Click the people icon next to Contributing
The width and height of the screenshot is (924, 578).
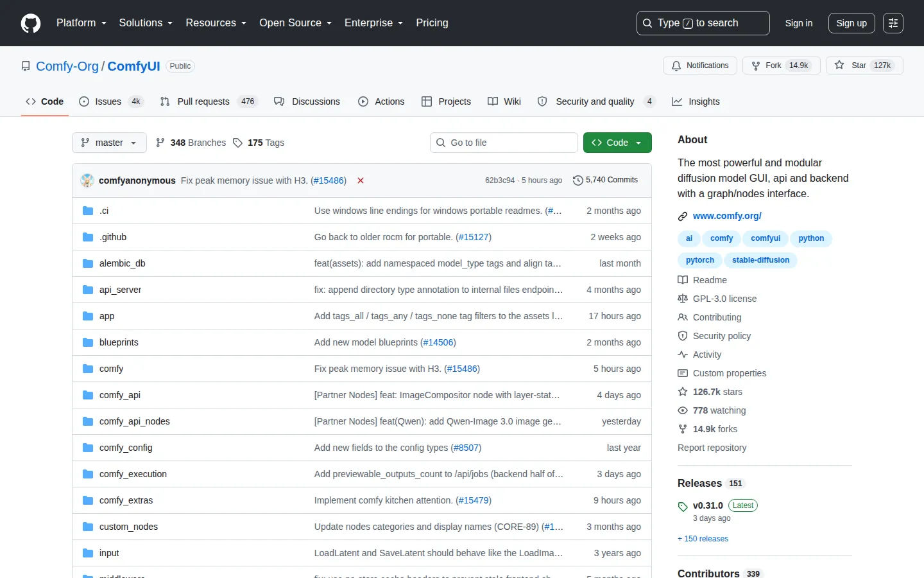pyautogui.click(x=683, y=317)
